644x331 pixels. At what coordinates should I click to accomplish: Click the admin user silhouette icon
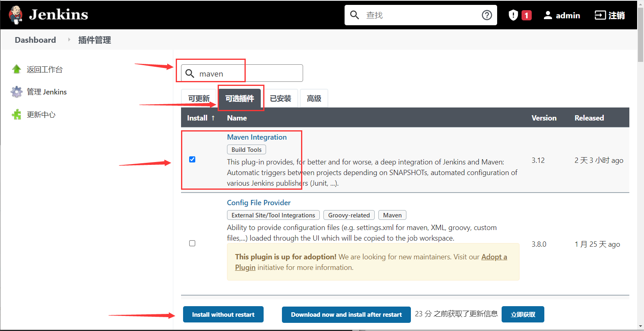(548, 15)
